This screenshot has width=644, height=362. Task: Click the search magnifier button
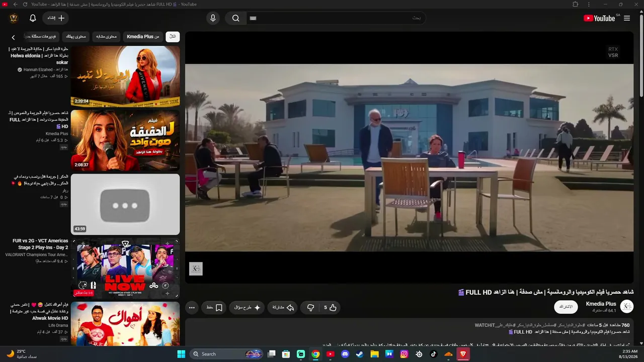point(235,18)
